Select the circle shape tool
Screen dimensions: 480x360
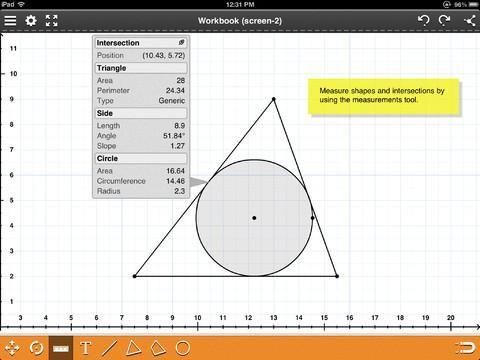(183, 348)
